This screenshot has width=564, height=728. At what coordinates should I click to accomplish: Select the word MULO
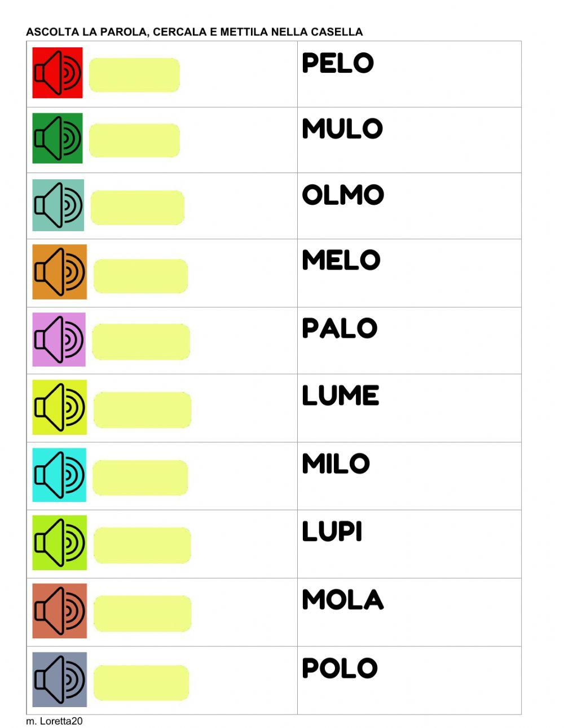point(342,129)
